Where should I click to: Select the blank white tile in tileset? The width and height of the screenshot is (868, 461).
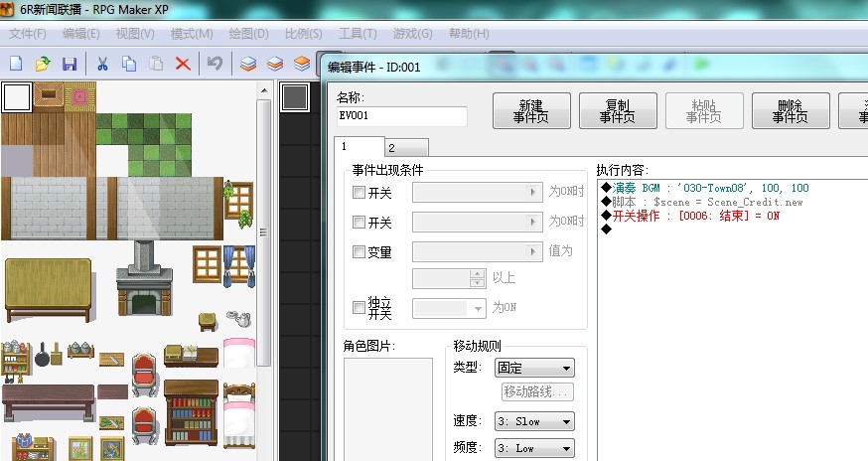17,97
